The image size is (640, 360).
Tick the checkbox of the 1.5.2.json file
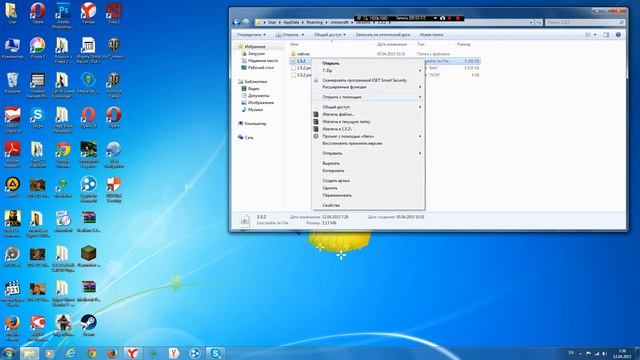point(293,75)
